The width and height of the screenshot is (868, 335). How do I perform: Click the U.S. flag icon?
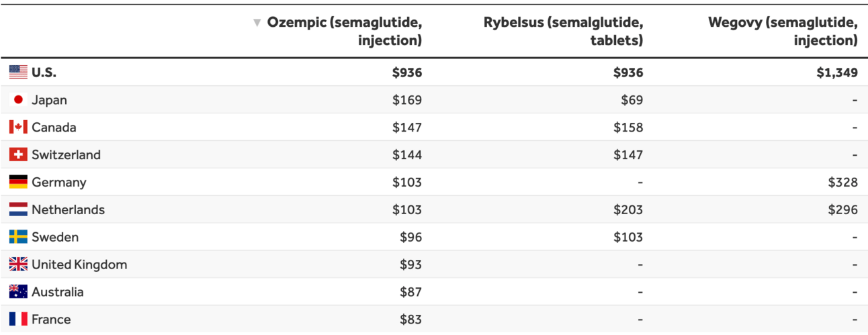point(18,73)
